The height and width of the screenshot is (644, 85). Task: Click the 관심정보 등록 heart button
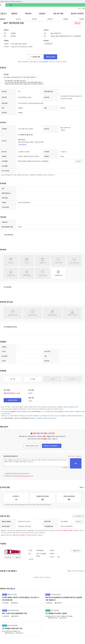click(35, 57)
